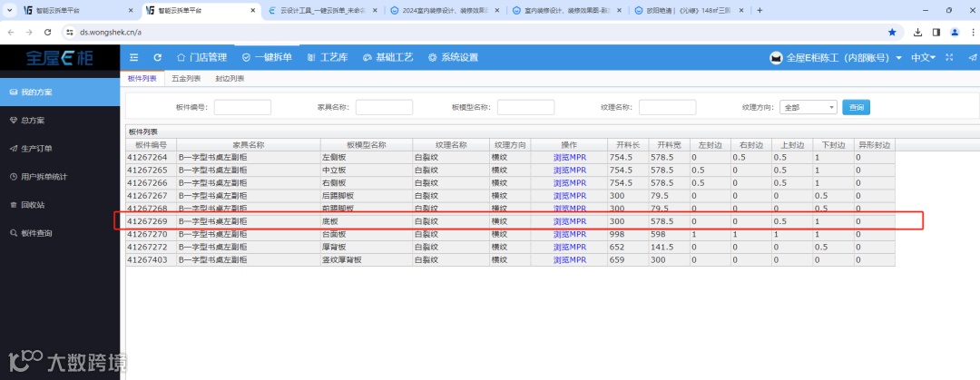Select board number 41267403 cell
Screen dimensions: 980x380
[151, 260]
